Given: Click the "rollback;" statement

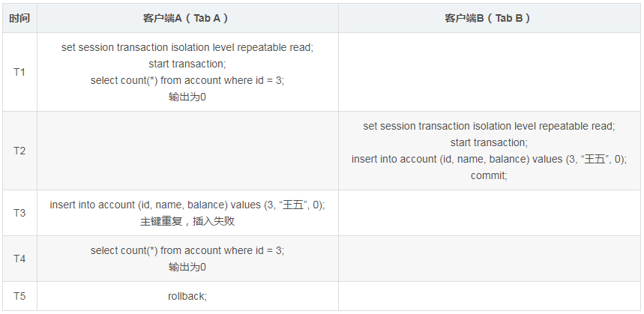Looking at the screenshot, I should (x=187, y=296).
